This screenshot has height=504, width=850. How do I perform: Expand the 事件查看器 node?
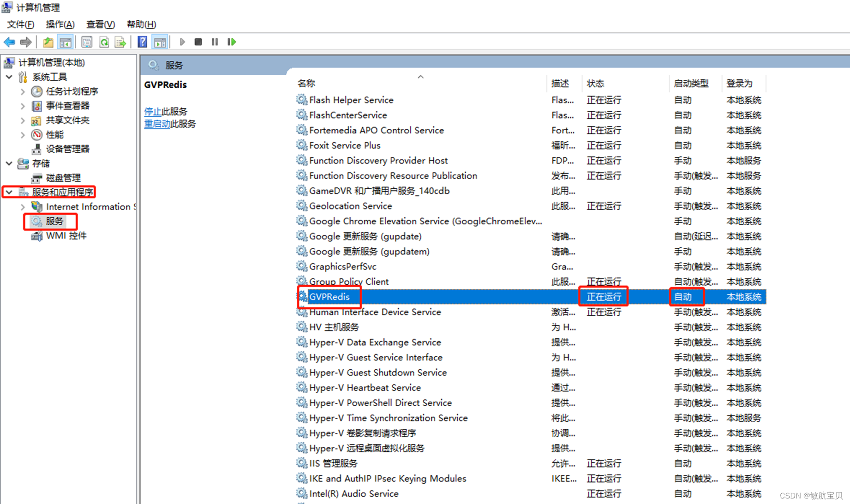[23, 106]
